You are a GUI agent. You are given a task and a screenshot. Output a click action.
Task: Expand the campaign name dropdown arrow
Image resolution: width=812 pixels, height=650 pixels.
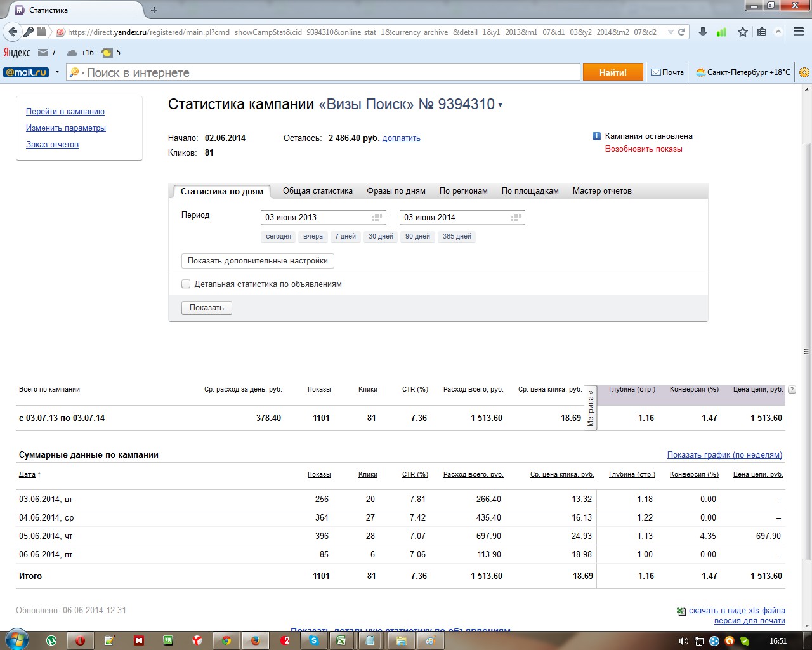(x=501, y=105)
